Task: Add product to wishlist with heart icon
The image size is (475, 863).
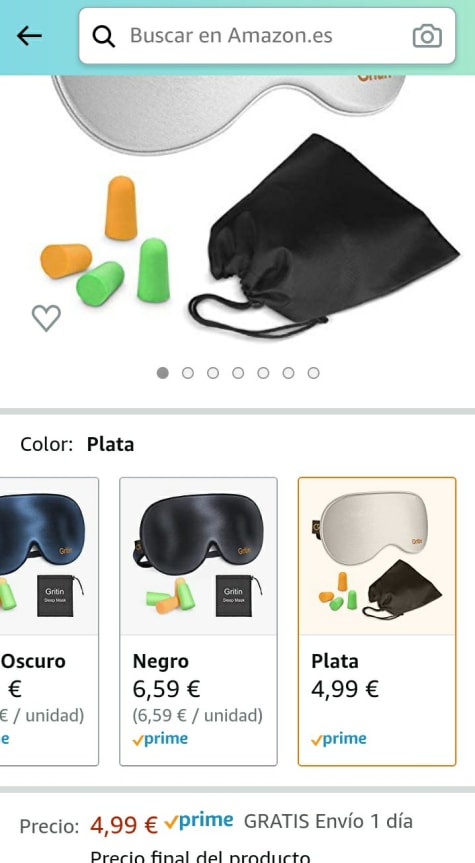Action: (46, 318)
